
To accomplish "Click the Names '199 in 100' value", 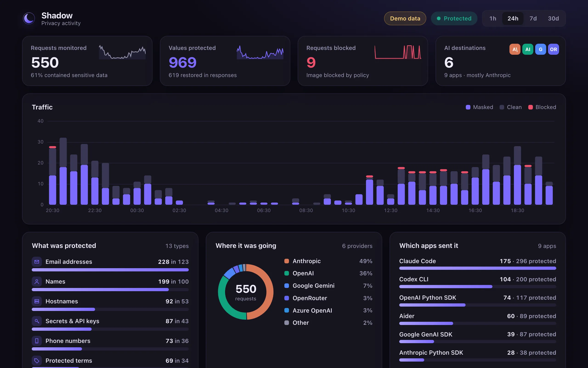I will [173, 282].
